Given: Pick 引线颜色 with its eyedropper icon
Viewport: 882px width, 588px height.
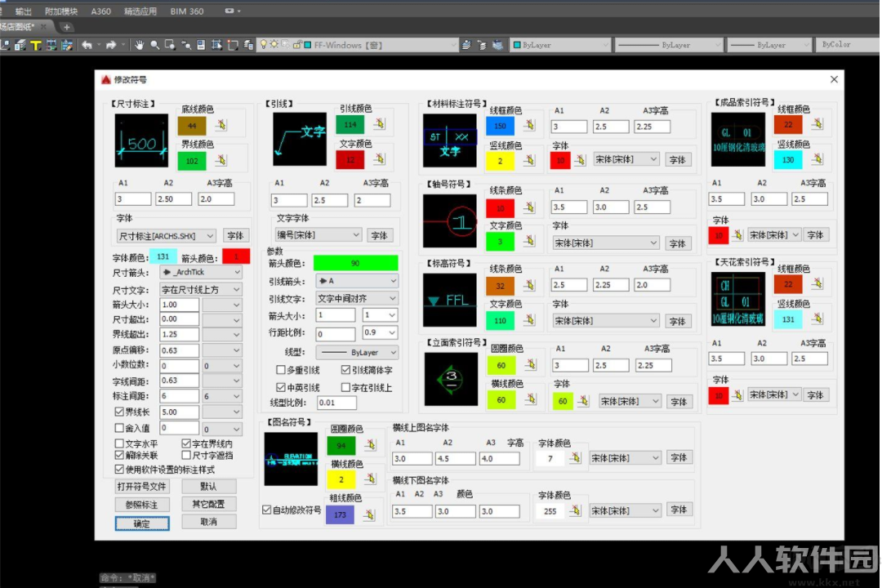Looking at the screenshot, I should pyautogui.click(x=380, y=124).
